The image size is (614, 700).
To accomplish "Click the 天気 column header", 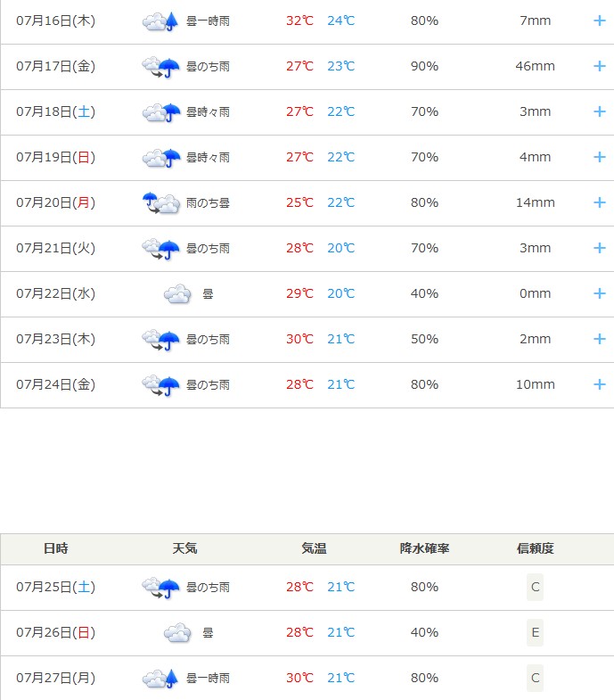I will [184, 548].
